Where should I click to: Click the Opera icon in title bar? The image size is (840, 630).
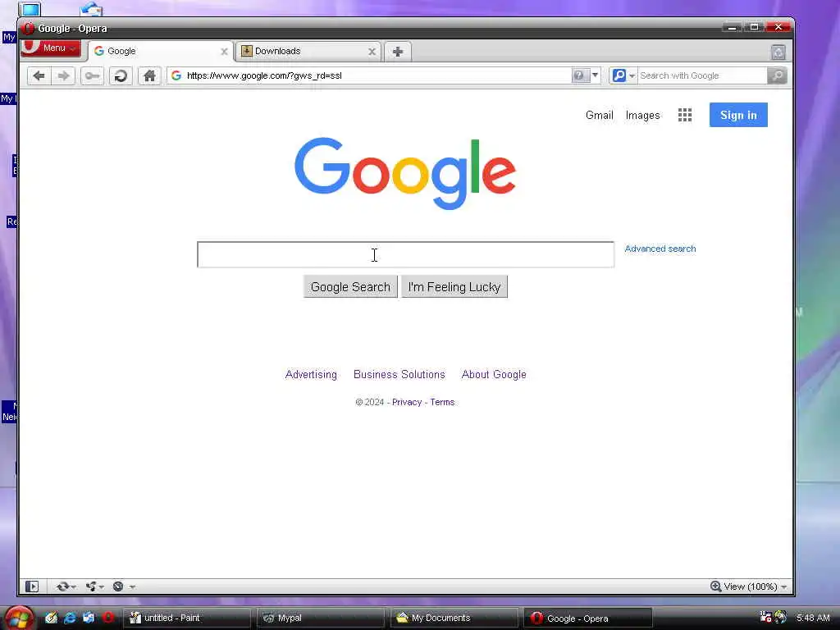click(29, 29)
